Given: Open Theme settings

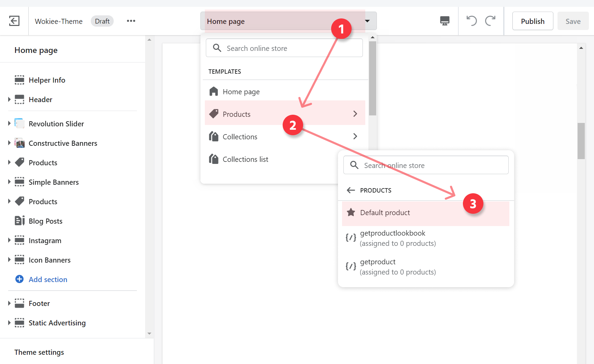Looking at the screenshot, I should click(x=39, y=352).
